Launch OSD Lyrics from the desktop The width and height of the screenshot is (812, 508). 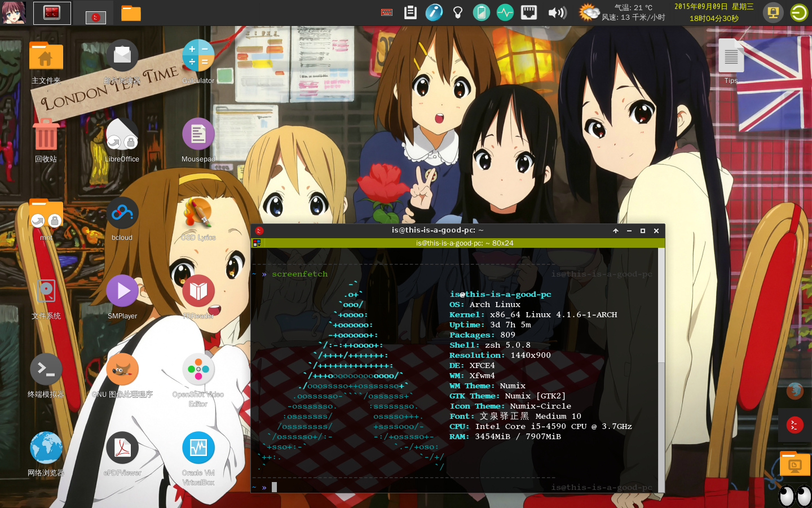click(x=198, y=213)
